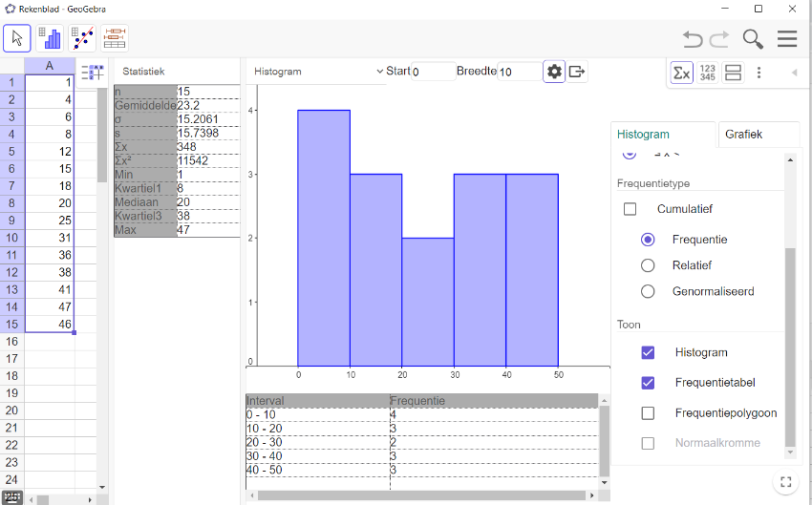Open the One Variable Analysis tool
This screenshot has width=812, height=505.
coord(50,38)
